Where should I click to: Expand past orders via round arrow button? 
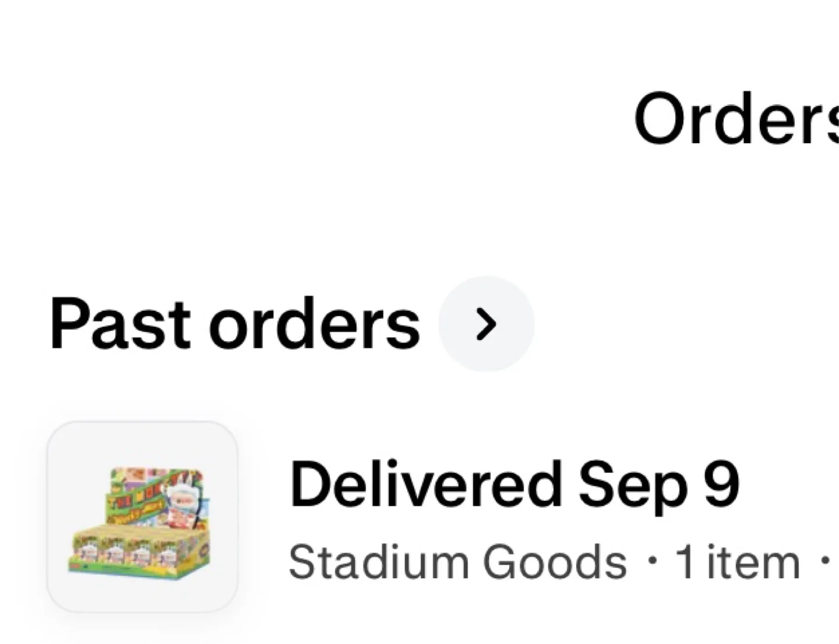486,324
